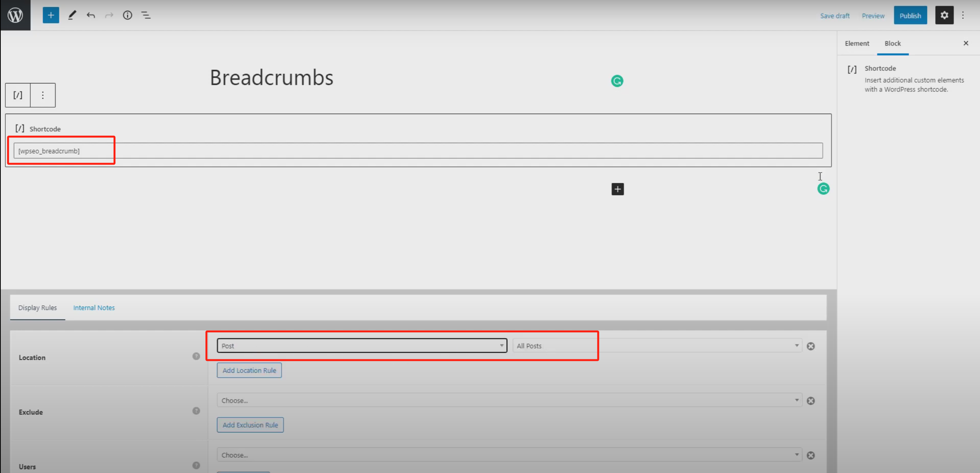This screenshot has height=473, width=980.
Task: Click the black add block plus
Action: tap(617, 189)
